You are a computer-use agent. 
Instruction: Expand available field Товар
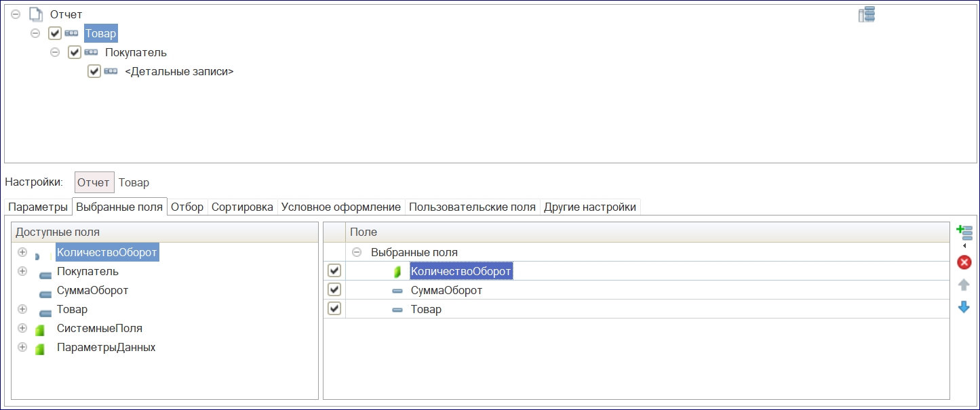coord(22,309)
